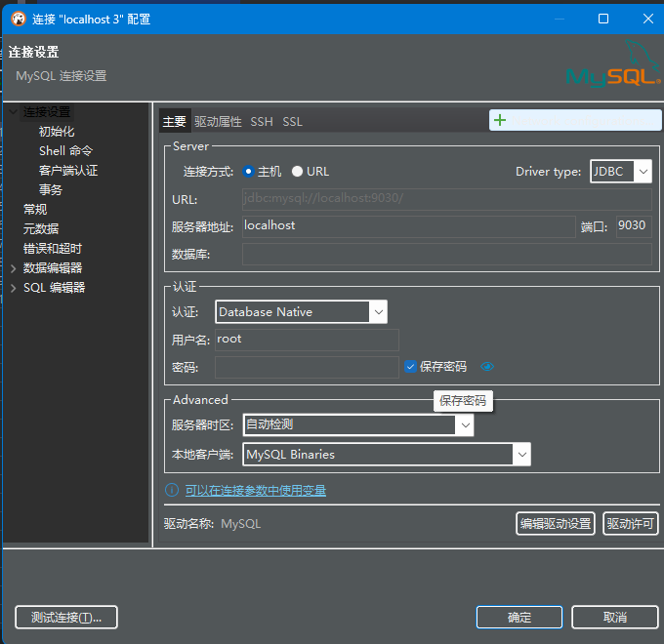This screenshot has width=664, height=644.
Task: Select 初始化 in the settings tree
Action: (x=57, y=132)
